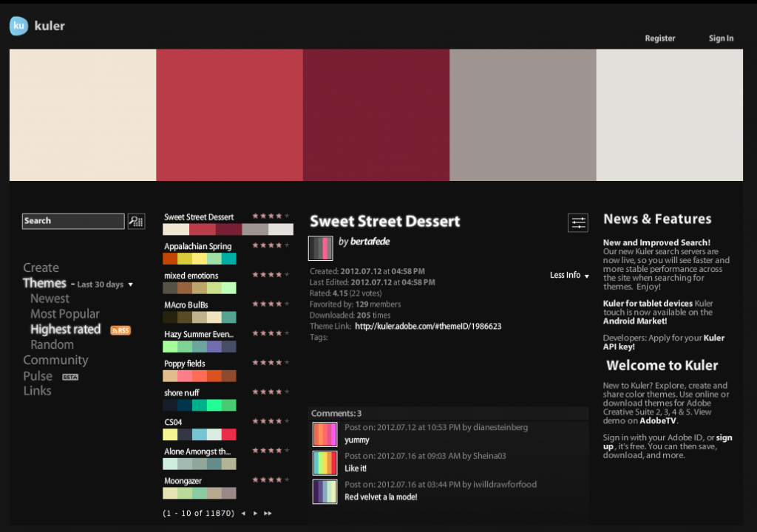Image resolution: width=757 pixels, height=532 pixels.
Task: Click the kuler logo icon
Action: (x=18, y=26)
